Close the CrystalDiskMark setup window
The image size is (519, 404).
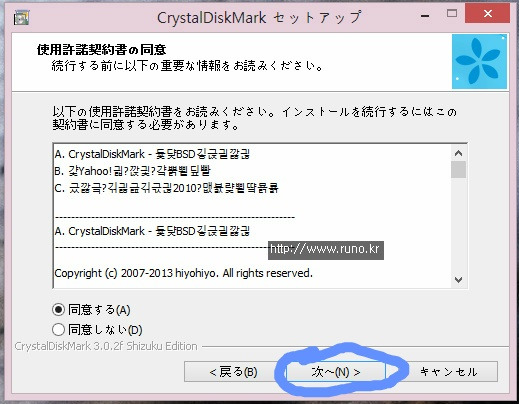(487, 14)
